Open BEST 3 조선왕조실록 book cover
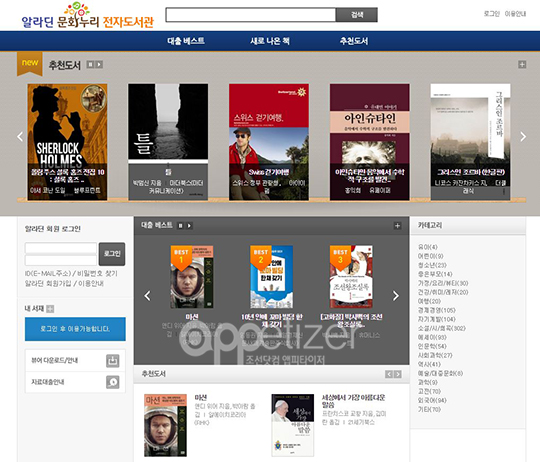 (x=351, y=276)
